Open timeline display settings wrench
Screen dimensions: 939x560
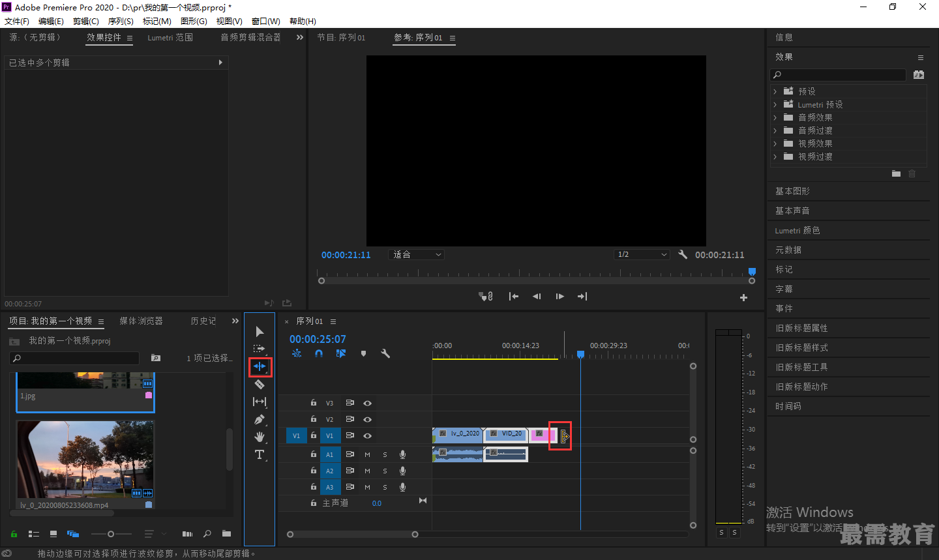pos(385,353)
